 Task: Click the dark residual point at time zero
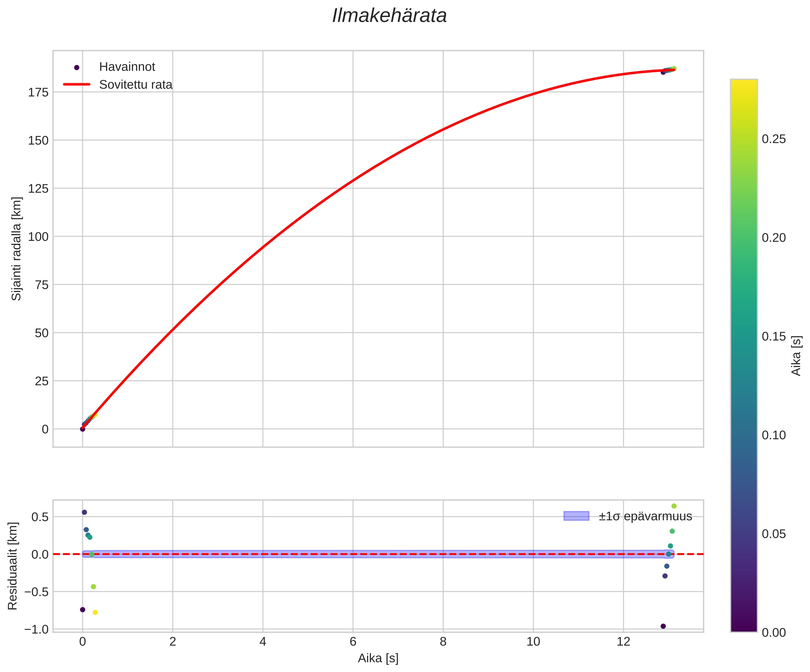(83, 609)
